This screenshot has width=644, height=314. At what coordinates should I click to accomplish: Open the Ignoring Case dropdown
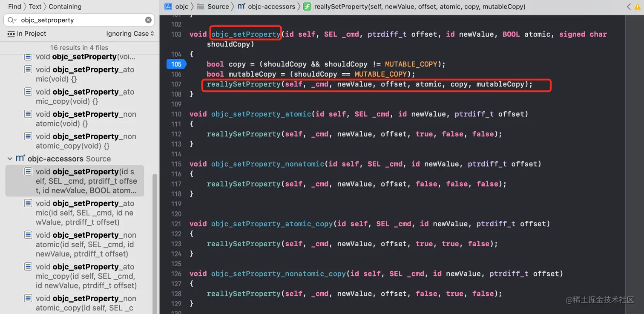coord(130,34)
